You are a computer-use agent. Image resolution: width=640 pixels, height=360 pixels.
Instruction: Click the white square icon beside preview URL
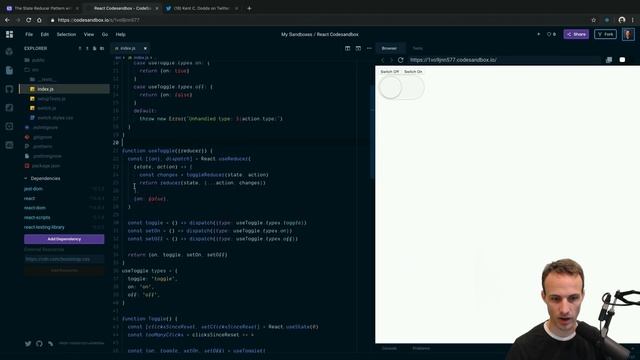(622, 60)
